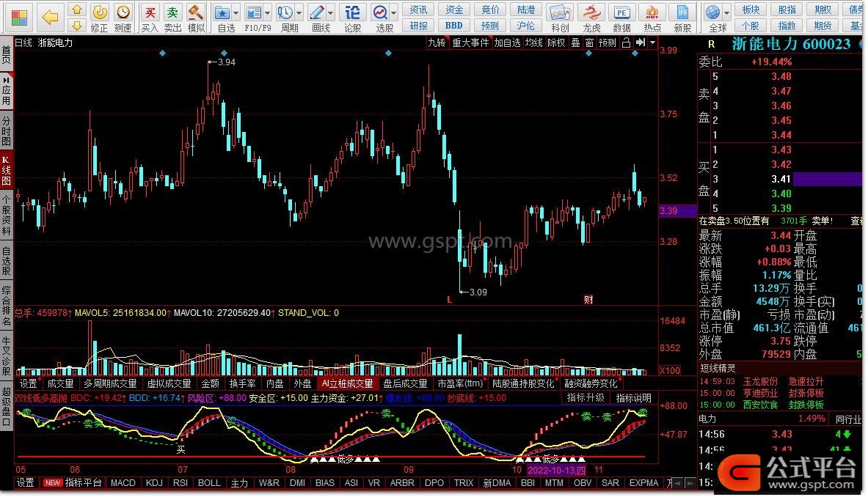Open 分时图 intraday sidebar tab
Image resolution: width=868 pixels, height=497 pixels.
(6, 130)
